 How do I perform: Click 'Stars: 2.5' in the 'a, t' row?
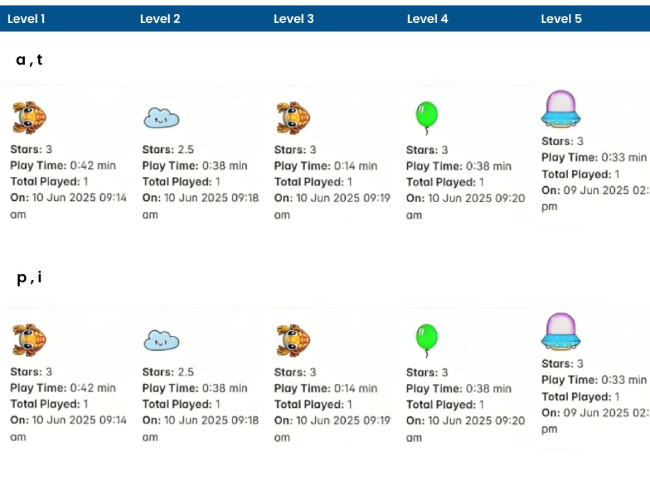point(168,150)
